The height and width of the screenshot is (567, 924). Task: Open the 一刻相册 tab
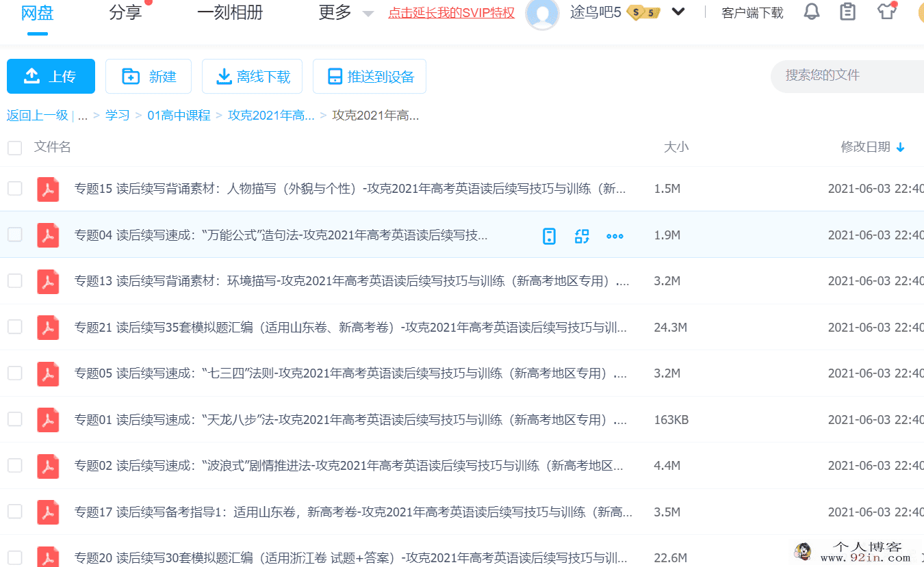(230, 12)
